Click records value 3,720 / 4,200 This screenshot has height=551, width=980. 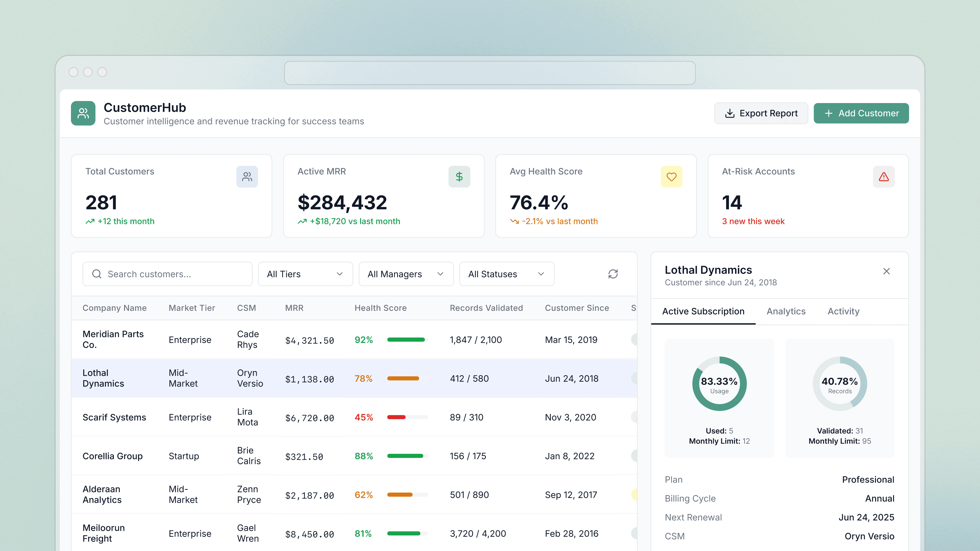pyautogui.click(x=478, y=533)
